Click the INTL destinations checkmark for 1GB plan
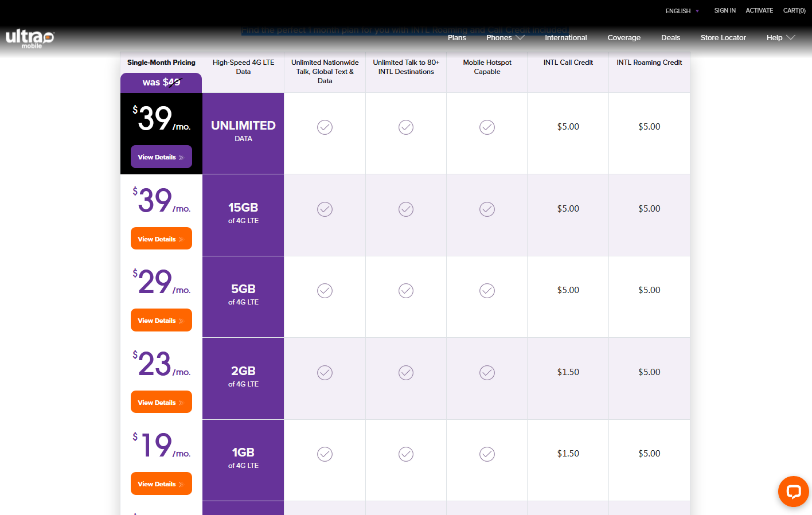The height and width of the screenshot is (515, 812). (406, 454)
